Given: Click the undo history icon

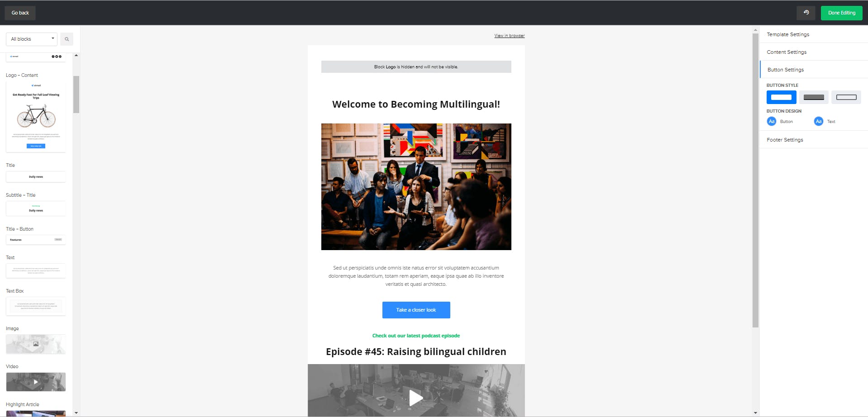Looking at the screenshot, I should coord(806,13).
